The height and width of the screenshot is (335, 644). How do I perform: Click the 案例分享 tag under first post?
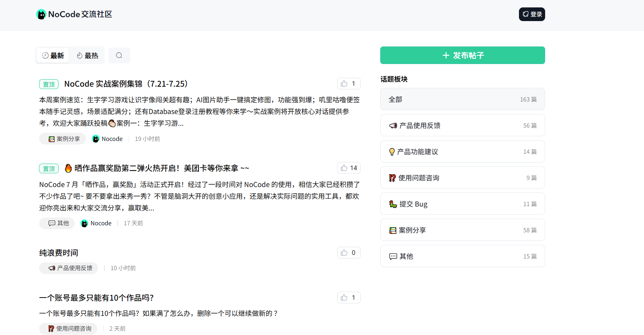63,139
